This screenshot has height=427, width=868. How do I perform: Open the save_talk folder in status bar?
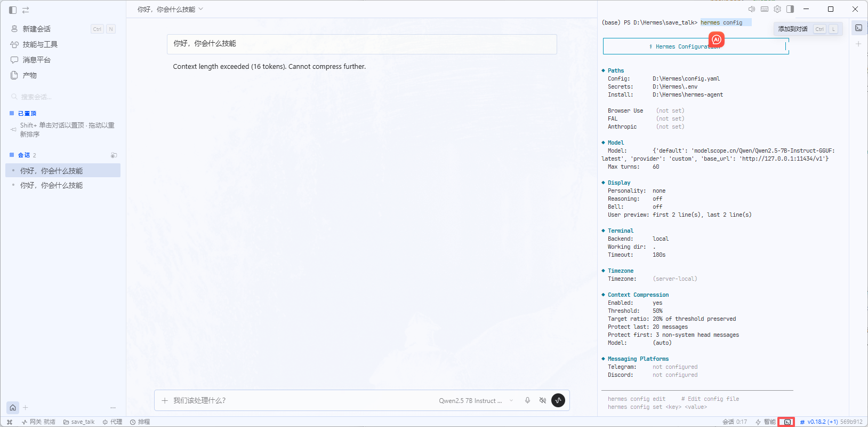pos(79,422)
